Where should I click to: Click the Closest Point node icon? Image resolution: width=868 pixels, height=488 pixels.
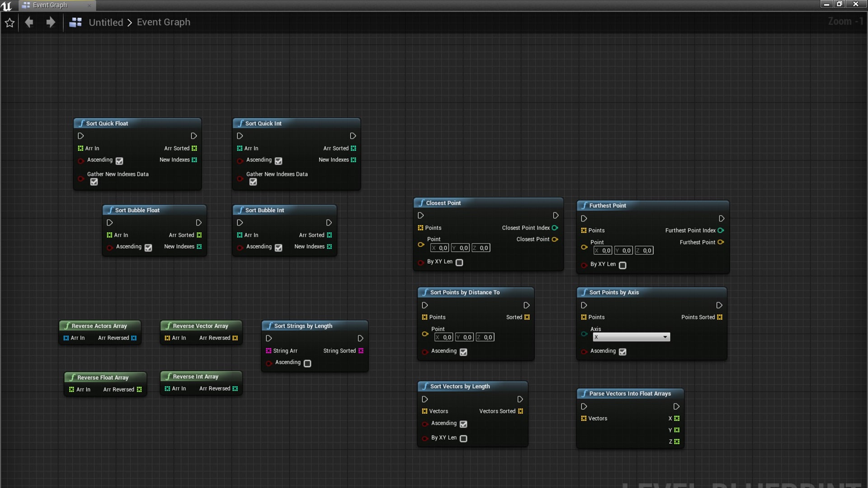421,203
